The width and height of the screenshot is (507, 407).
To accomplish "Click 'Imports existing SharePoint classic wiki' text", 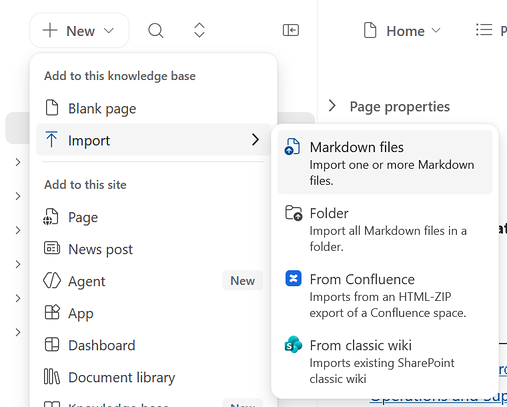I will point(382,371).
